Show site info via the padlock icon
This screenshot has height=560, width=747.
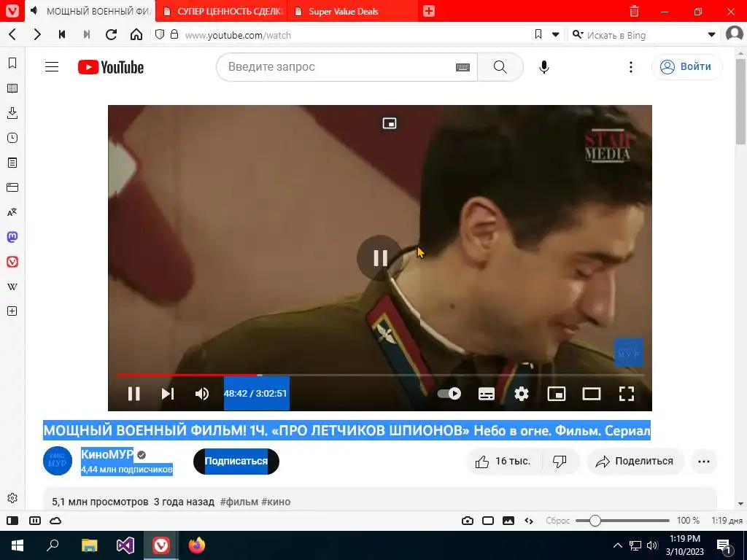pyautogui.click(x=174, y=34)
